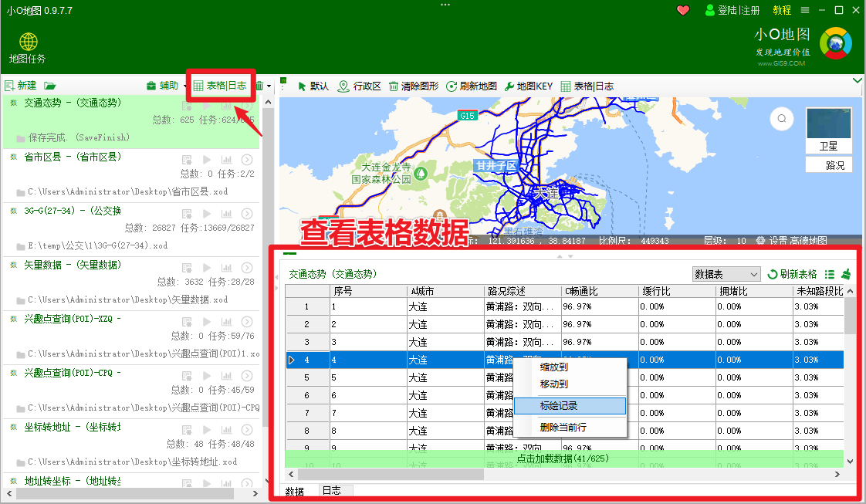Click the trash can delete icon
The width and height of the screenshot is (866, 504).
coord(259,86)
